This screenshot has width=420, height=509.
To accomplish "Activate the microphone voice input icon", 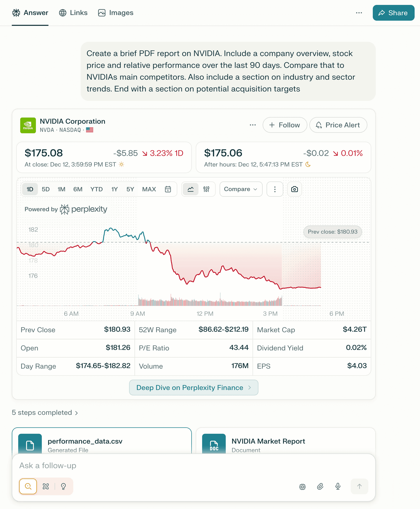I will click(338, 486).
